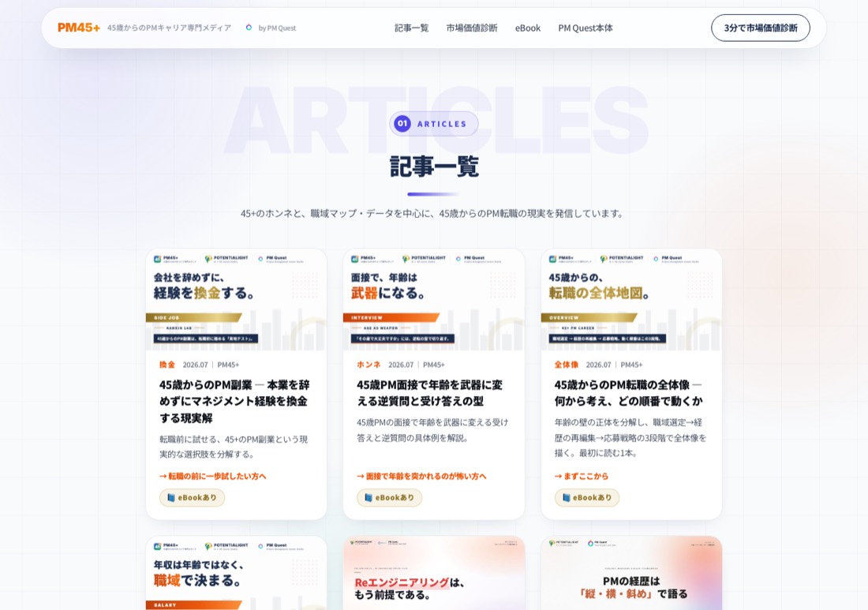Click the 01 ARTICLES badge
The height and width of the screenshot is (610, 868).
pos(433,124)
